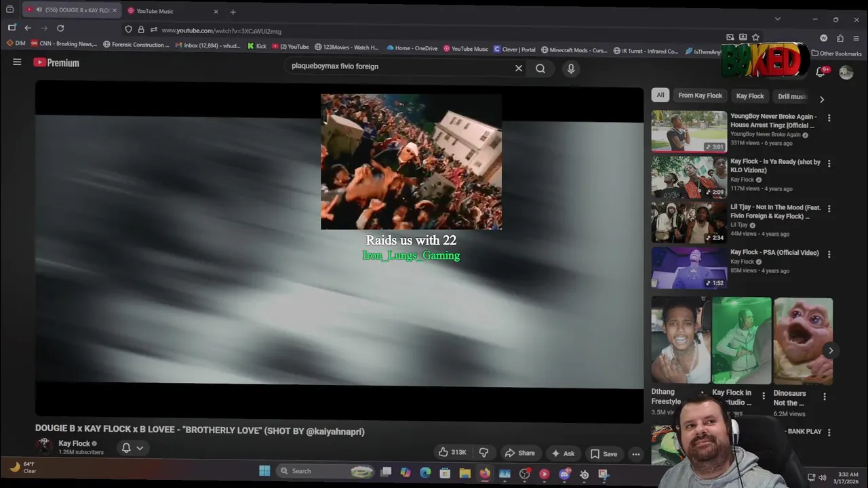Open Home - OneDrive bookmark
Viewport: 868px width, 488px height.
(x=412, y=48)
